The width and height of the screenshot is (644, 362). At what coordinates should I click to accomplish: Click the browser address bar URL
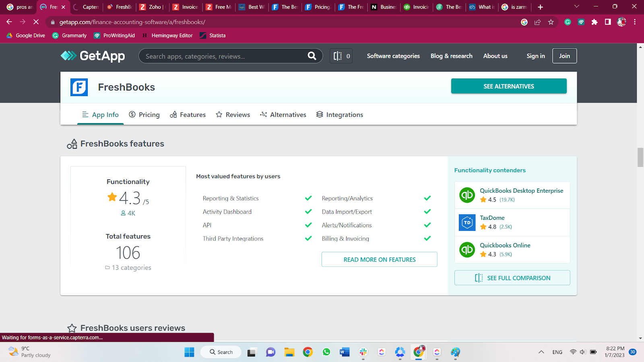pyautogui.click(x=132, y=22)
